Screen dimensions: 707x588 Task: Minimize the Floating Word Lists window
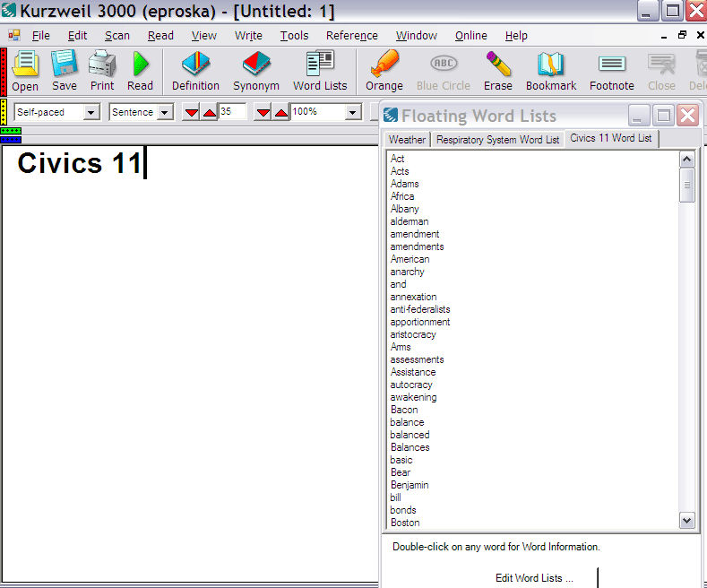[x=639, y=116]
